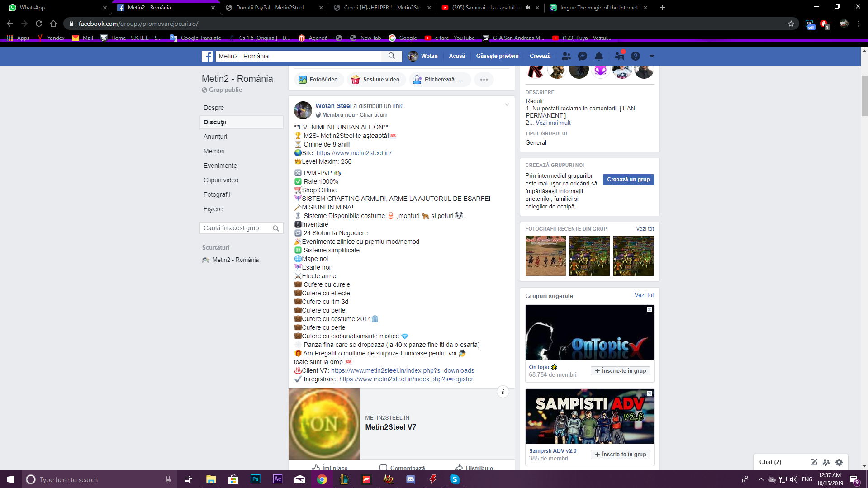Click the more options ellipsis in composer
Viewport: 868px width, 488px height.
pos(484,80)
